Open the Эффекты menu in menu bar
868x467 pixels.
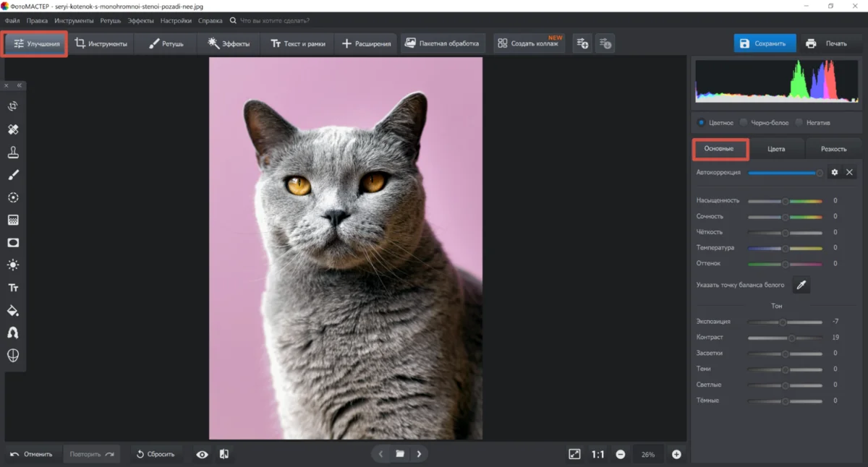click(x=140, y=21)
